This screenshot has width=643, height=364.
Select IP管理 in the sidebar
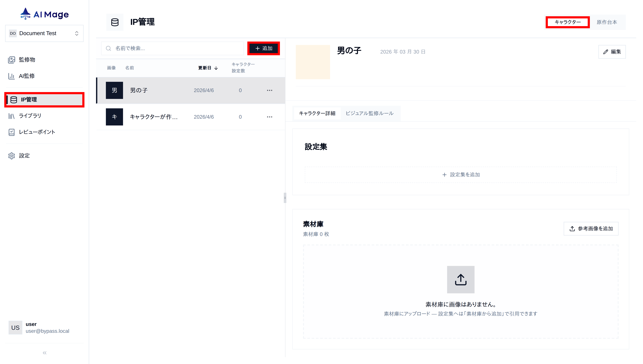point(44,99)
